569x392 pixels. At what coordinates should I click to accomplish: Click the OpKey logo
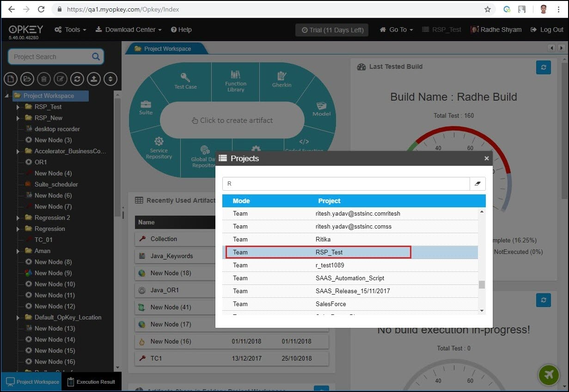coord(26,29)
